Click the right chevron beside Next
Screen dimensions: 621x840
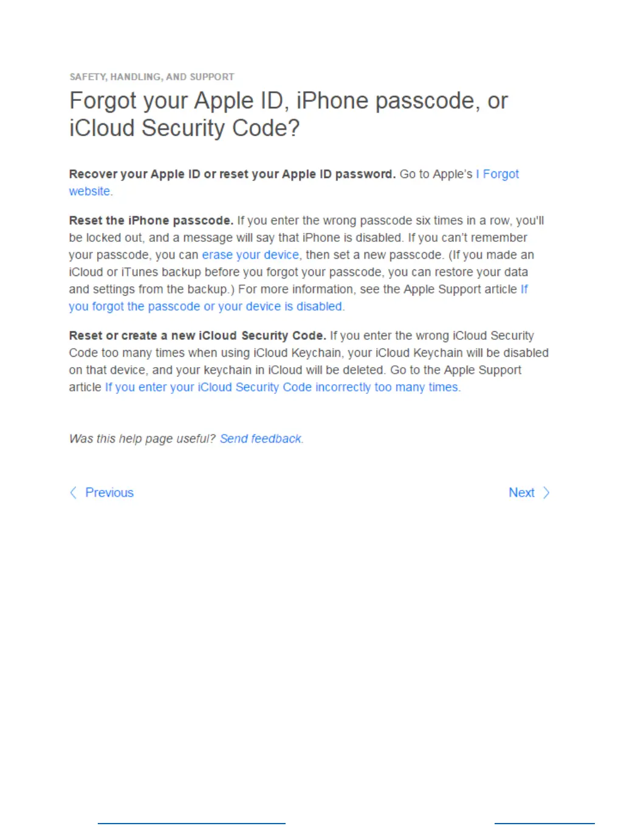[546, 492]
